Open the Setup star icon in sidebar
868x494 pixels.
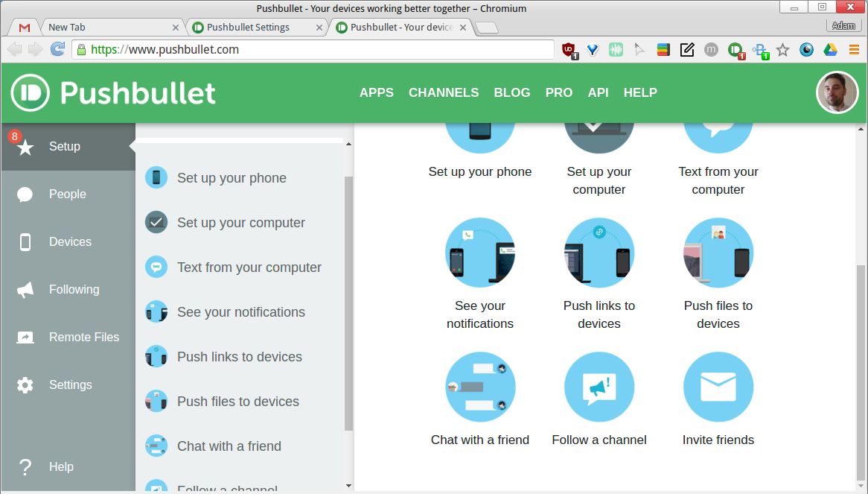pyautogui.click(x=25, y=148)
